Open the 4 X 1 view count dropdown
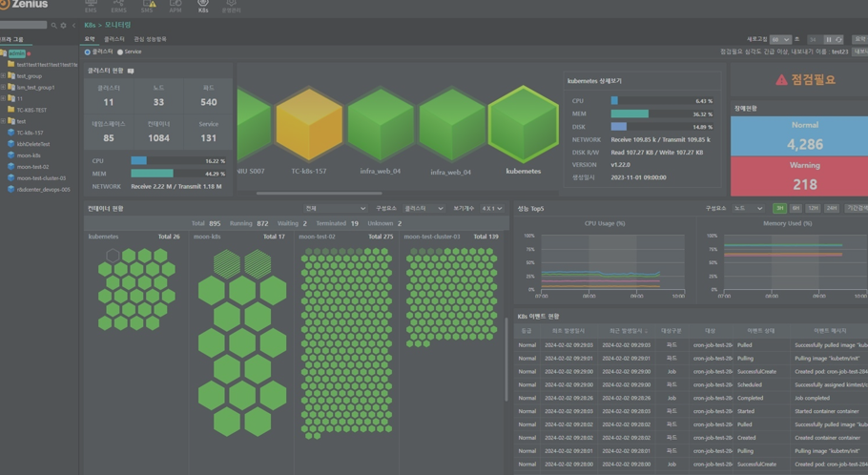Image resolution: width=868 pixels, height=475 pixels. 491,208
